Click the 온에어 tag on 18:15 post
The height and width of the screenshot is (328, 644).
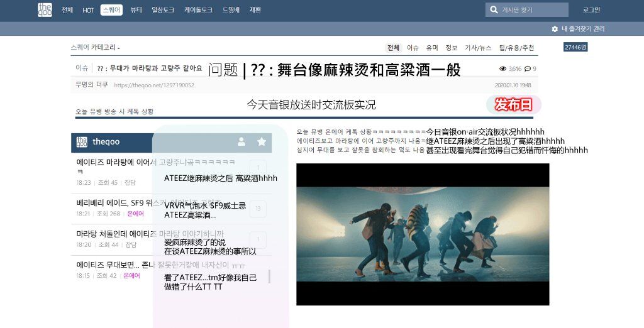point(131,276)
